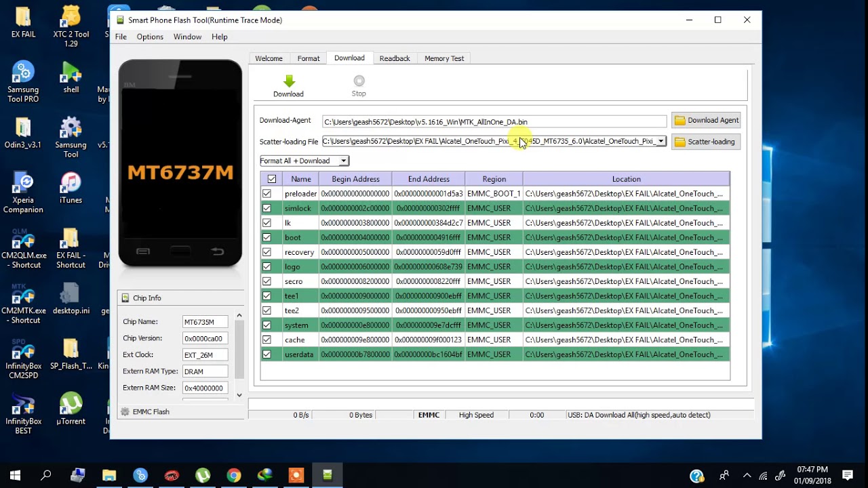The width and height of the screenshot is (868, 488).
Task: Click the Download-Agent path field
Action: (x=494, y=122)
